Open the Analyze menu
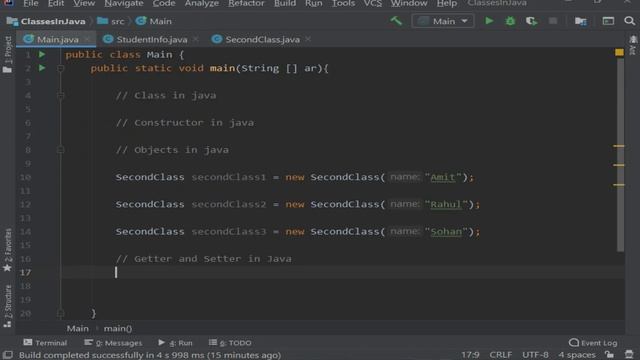This screenshot has height=360, width=640. pos(202,3)
